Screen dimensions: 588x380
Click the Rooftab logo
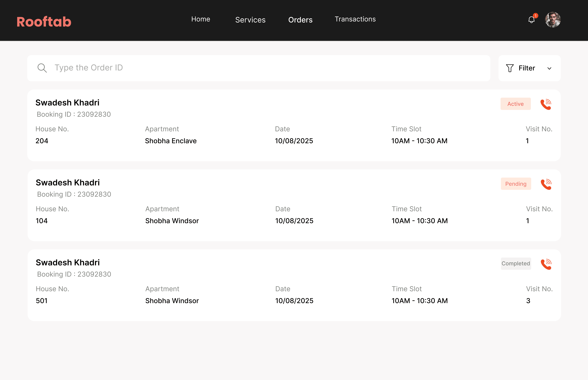click(x=44, y=22)
